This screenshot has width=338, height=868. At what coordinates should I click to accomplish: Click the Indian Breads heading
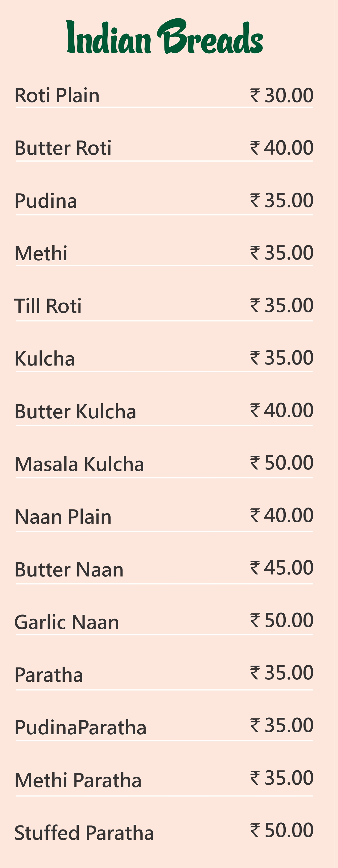(165, 37)
